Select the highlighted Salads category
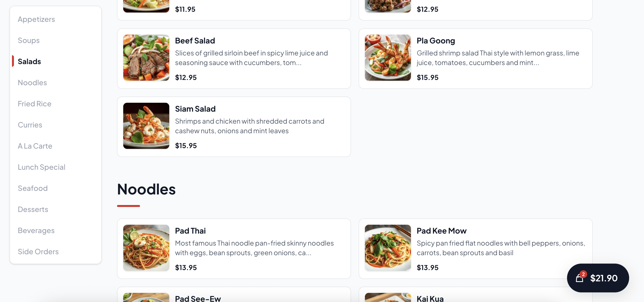The height and width of the screenshot is (302, 644). (x=29, y=61)
